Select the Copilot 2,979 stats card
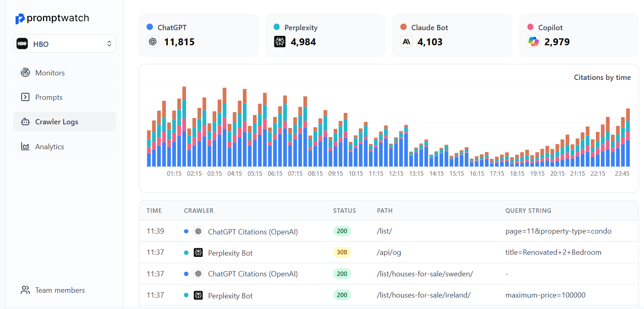This screenshot has width=644, height=309. (579, 35)
